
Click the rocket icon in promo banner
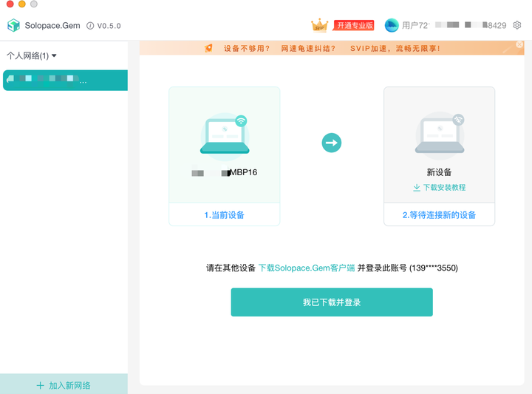[x=208, y=48]
